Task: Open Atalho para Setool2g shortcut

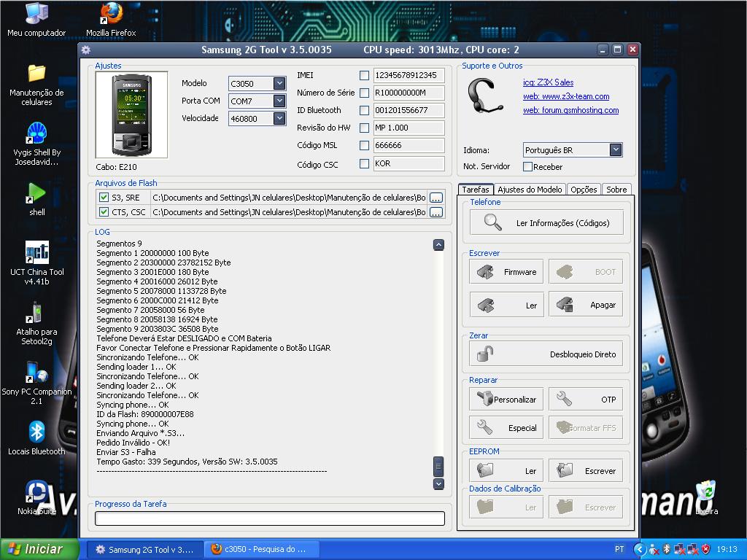Action: (36, 323)
